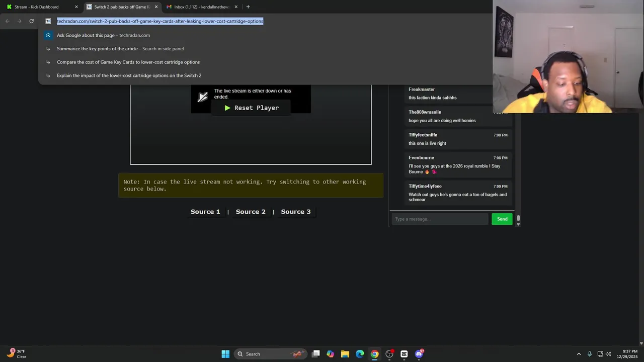
Task: Open File Explorer from the taskbar
Action: tap(345, 354)
